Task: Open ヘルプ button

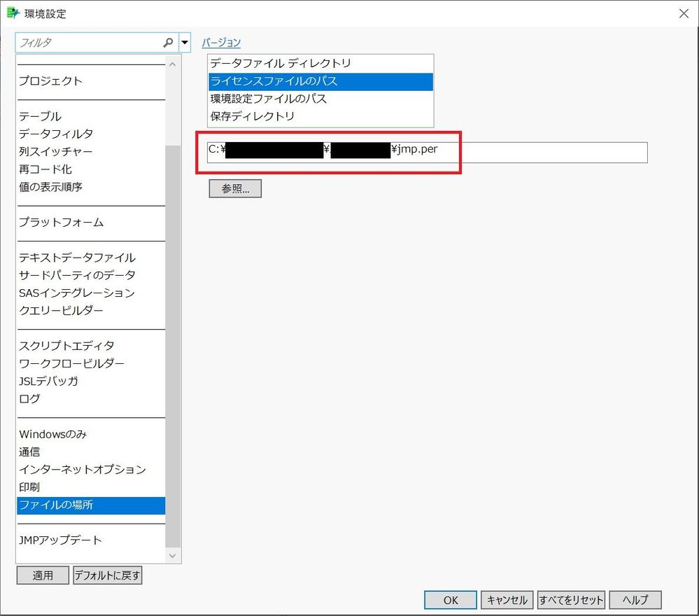Action: 635,600
